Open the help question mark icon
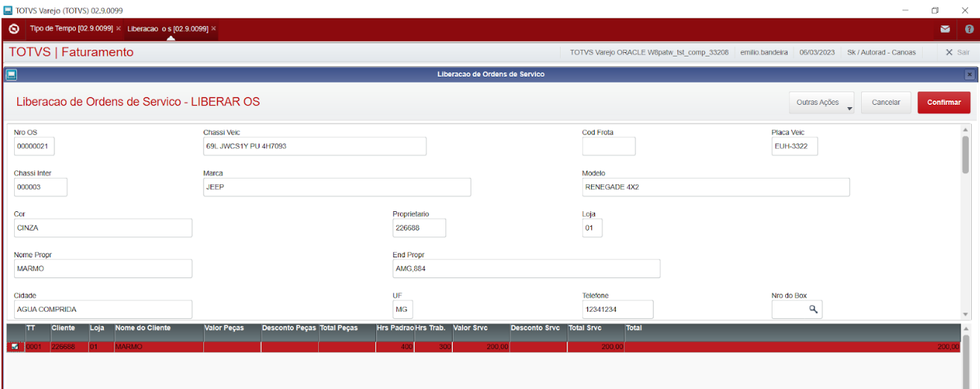The height and width of the screenshot is (389, 980). pyautogui.click(x=970, y=29)
